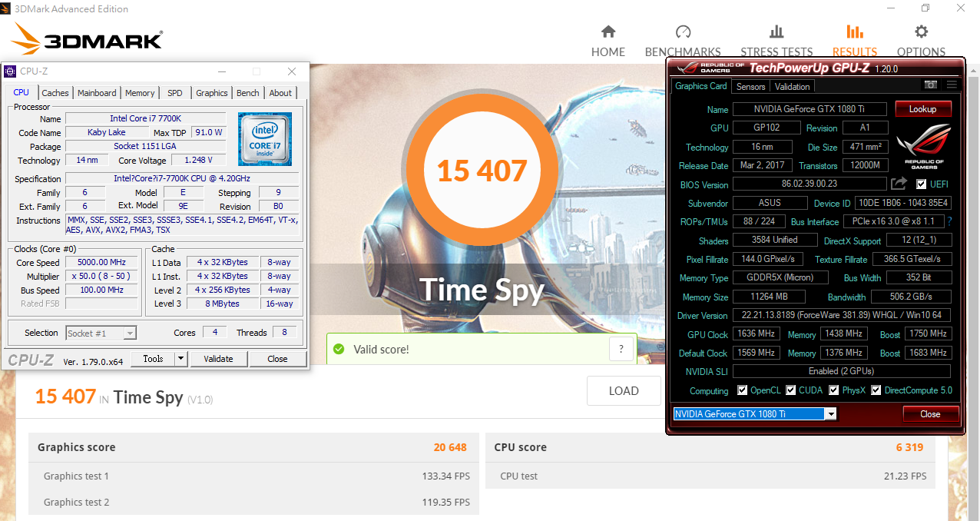Viewport: 980px width, 521px height.
Task: Click the Graphics test 1 row
Action: click(253, 476)
